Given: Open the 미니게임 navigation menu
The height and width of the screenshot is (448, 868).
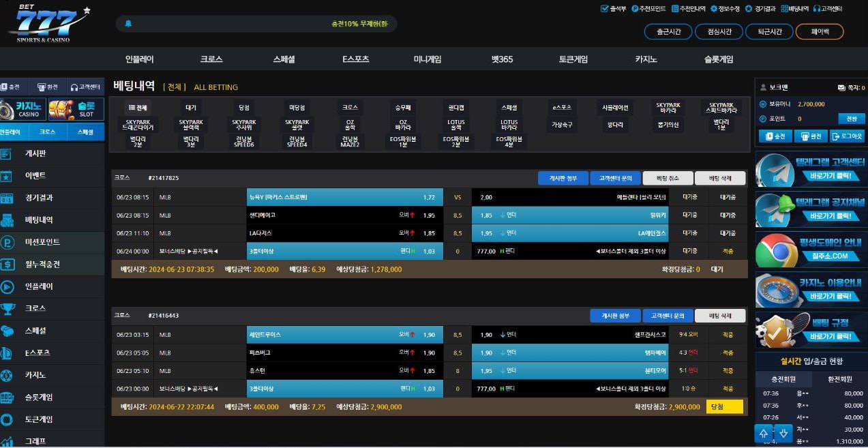Looking at the screenshot, I should click(428, 59).
